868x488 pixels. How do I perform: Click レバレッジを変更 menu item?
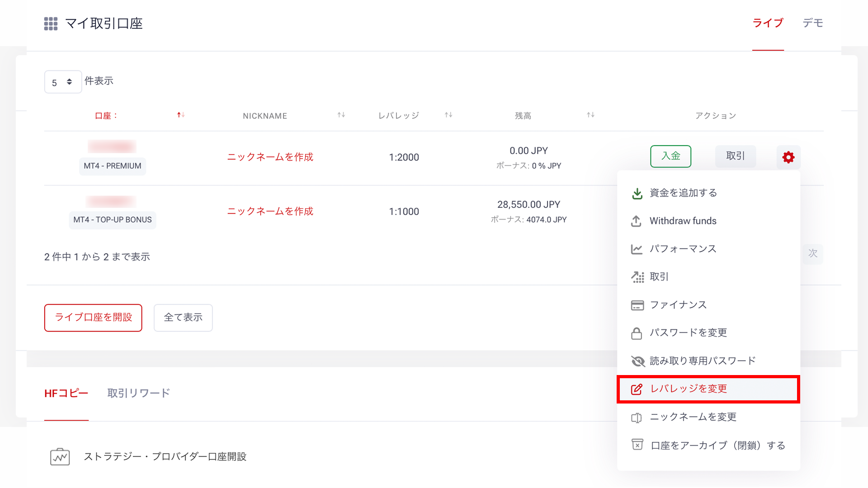tap(688, 389)
